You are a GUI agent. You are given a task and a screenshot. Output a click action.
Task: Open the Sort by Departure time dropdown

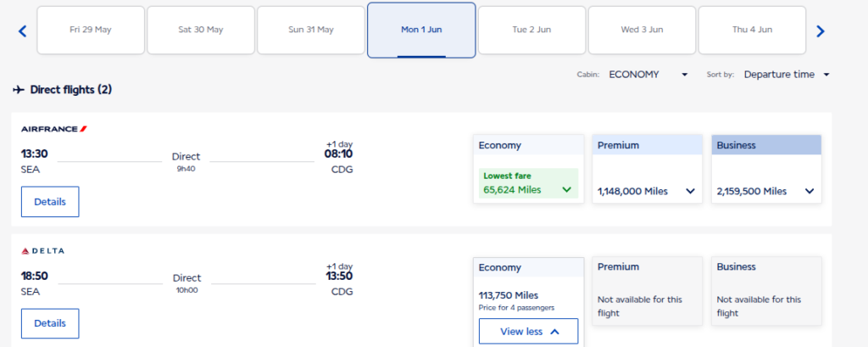coord(786,75)
